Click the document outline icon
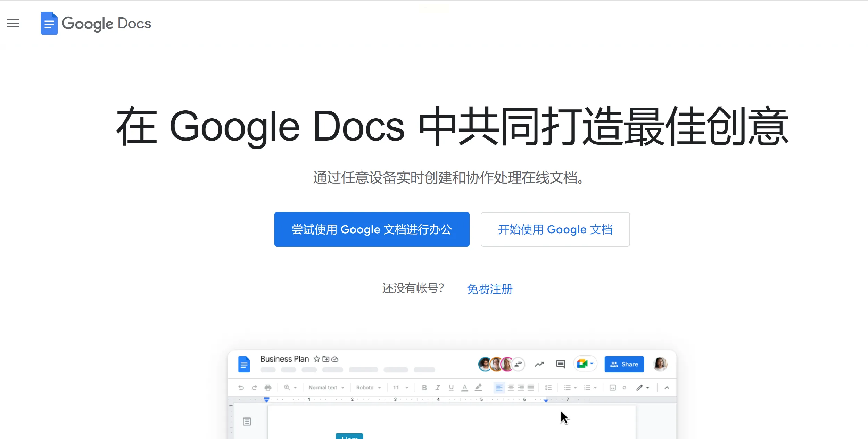The width and height of the screenshot is (868, 439). click(x=247, y=422)
